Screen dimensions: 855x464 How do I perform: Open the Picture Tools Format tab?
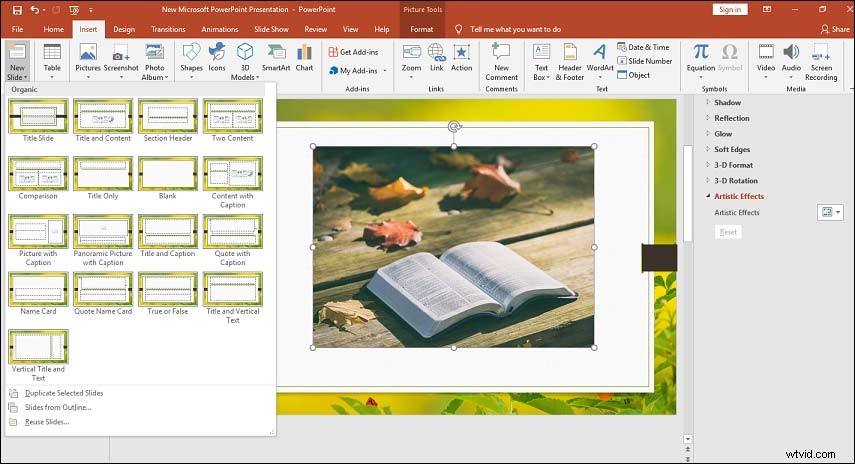coord(422,29)
